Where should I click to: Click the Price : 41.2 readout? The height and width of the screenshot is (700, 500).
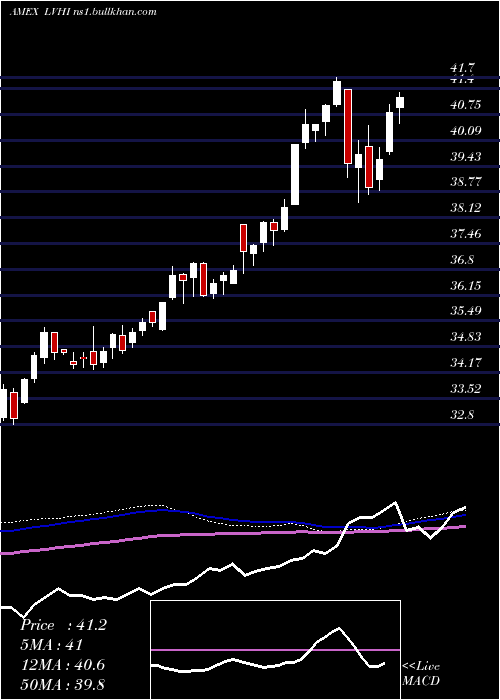(63, 625)
